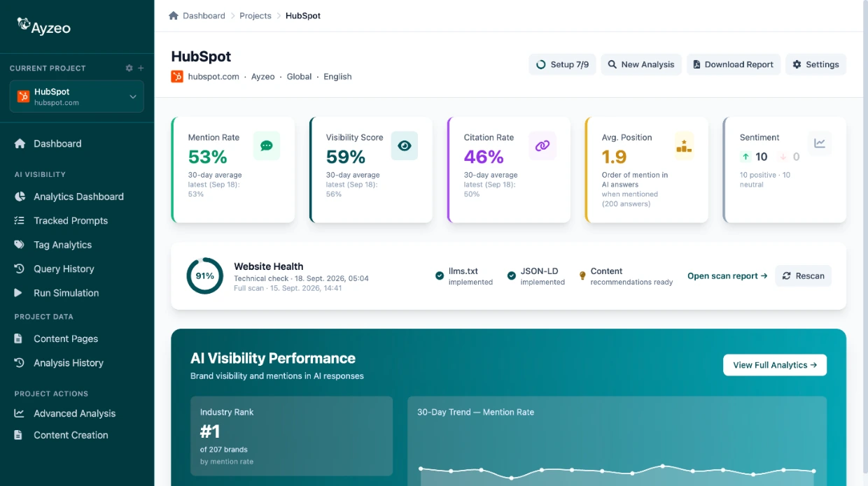Viewport: 868px width, 486px height.
Task: Click the Avg. Position podium icon
Action: 683,145
